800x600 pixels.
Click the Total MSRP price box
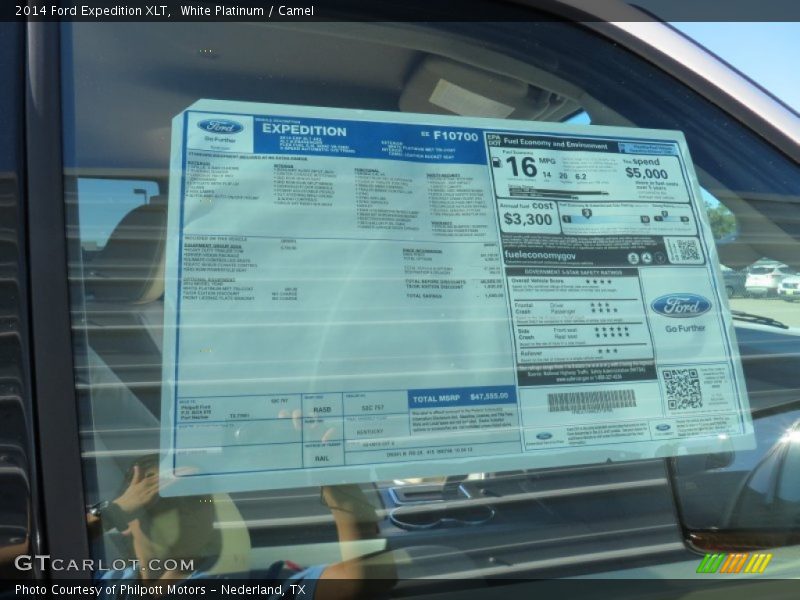[x=461, y=397]
